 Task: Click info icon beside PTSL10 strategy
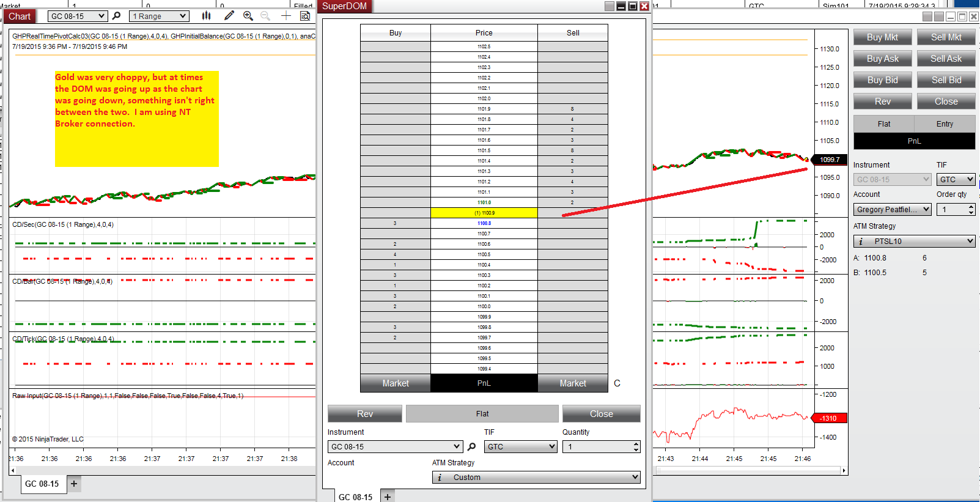pyautogui.click(x=861, y=242)
